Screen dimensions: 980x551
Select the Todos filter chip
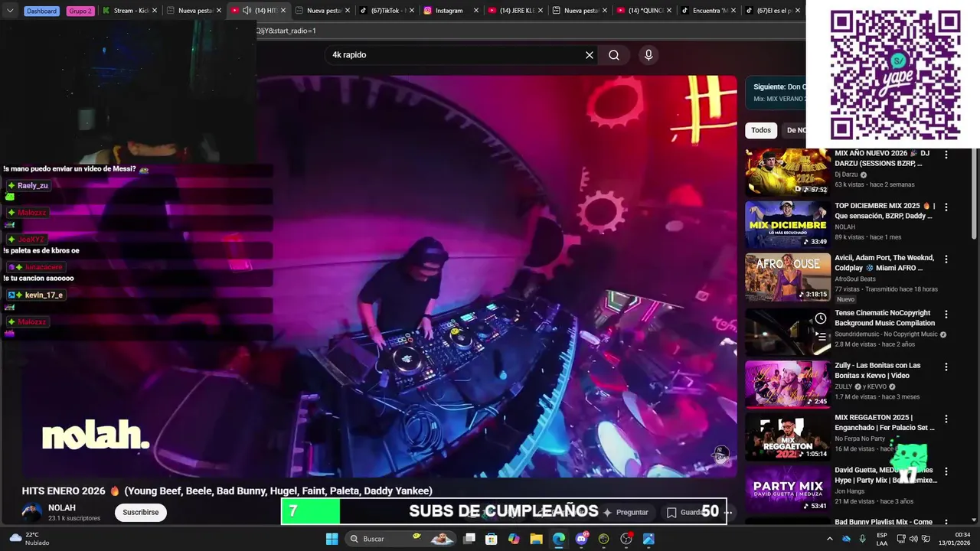[x=761, y=130]
